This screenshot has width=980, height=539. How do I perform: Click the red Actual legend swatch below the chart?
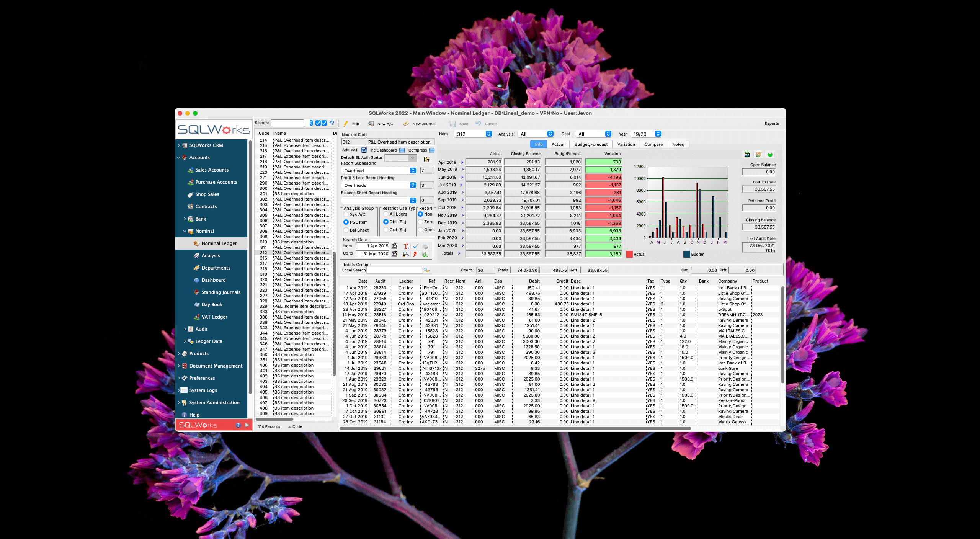629,254
